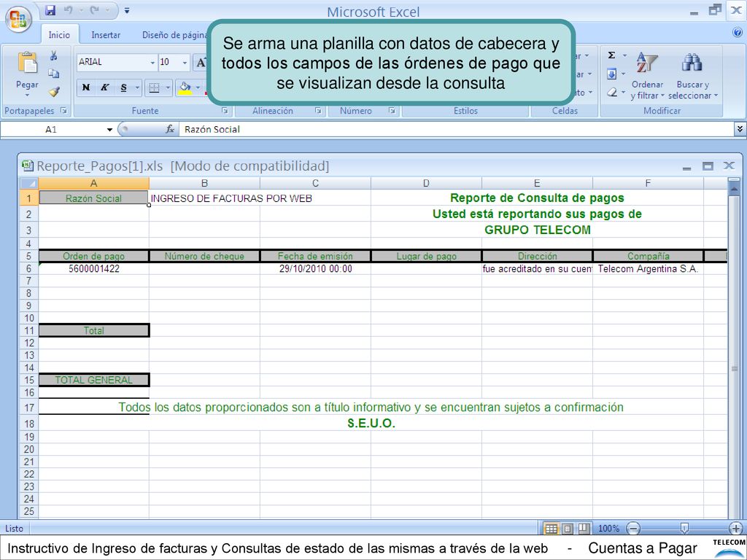Expand the formula bar with the chevron
Viewport: 747px width, 560px height.
coord(740,128)
